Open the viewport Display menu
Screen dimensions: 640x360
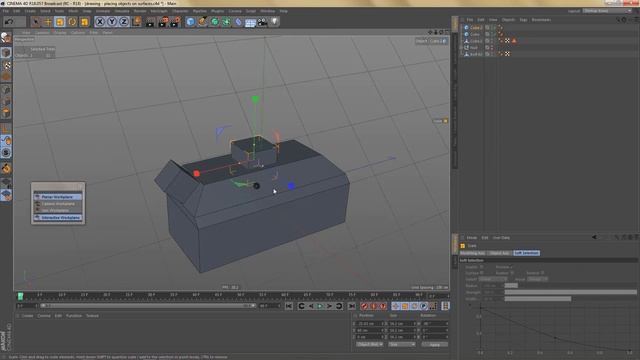[x=60, y=32]
